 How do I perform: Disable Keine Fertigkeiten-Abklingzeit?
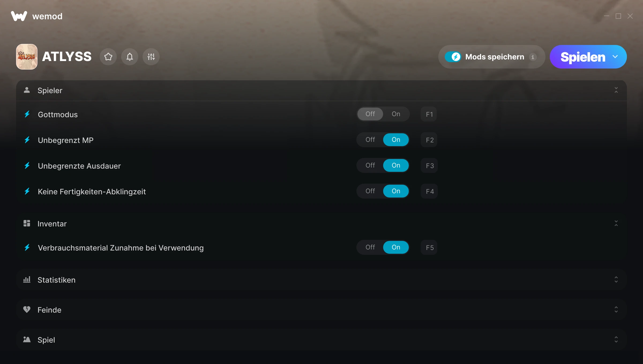370,191
